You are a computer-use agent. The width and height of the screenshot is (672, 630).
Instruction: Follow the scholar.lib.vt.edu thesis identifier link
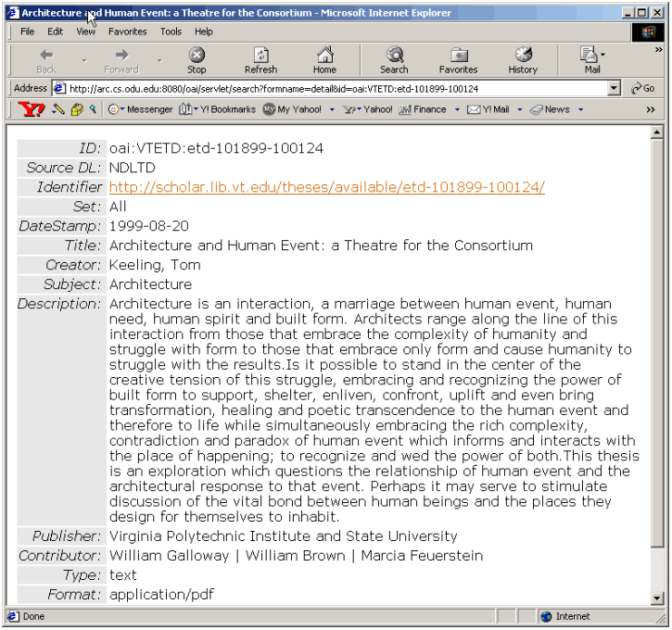click(x=327, y=187)
